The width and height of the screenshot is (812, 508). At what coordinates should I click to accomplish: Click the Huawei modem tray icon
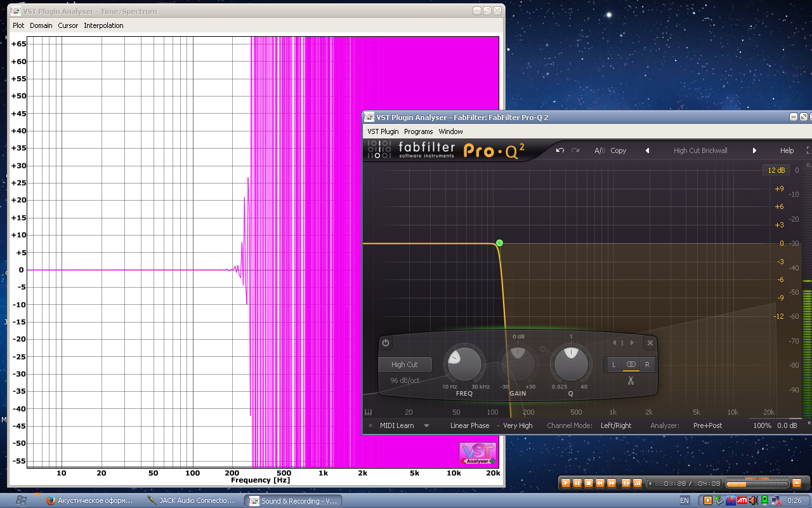coord(730,500)
